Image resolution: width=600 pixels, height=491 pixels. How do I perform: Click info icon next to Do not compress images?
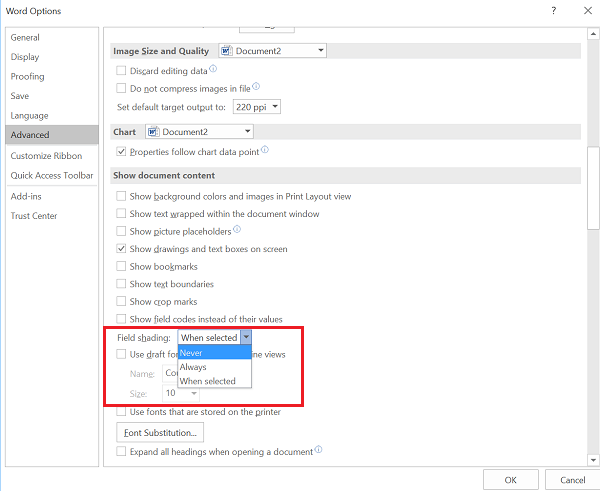(256, 87)
